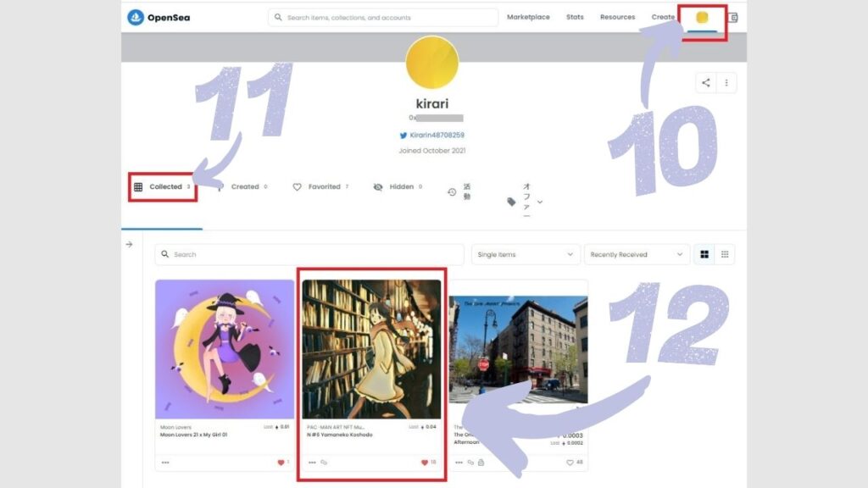Click the favorite count 48 on Afternoon card

579,463
